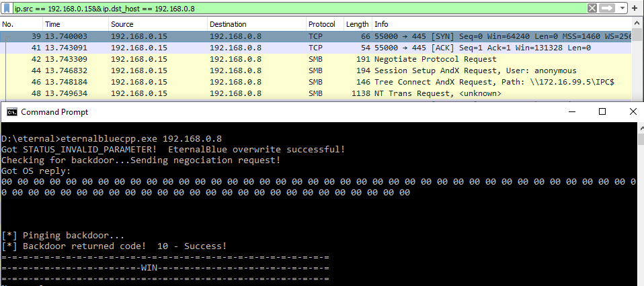
Task: Minimize the Command Prompt window
Action: [571, 111]
